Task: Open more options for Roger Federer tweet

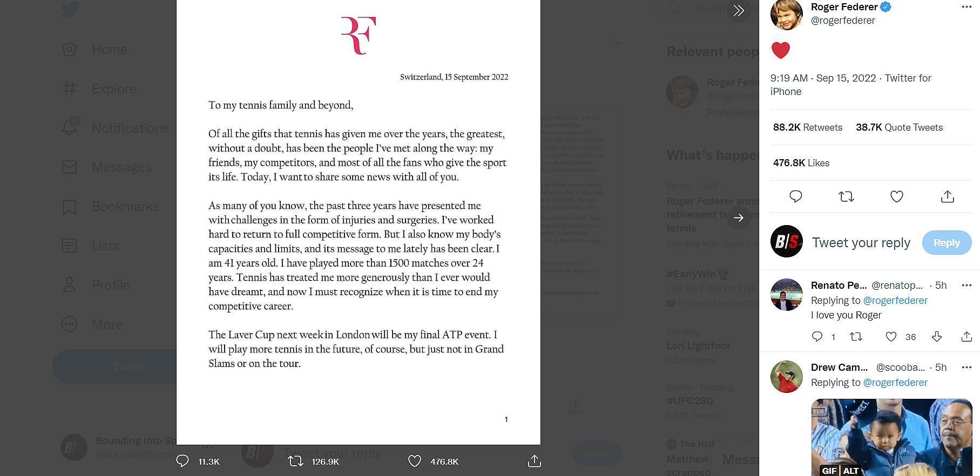Action: click(967, 7)
